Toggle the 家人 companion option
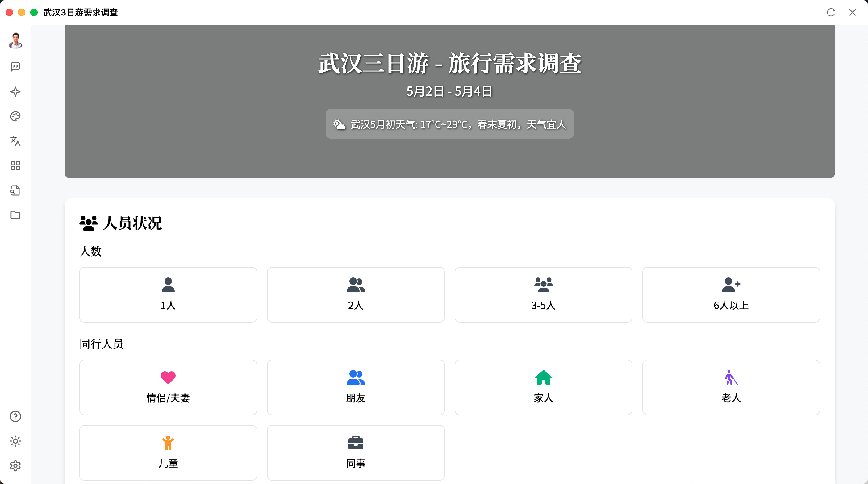 click(544, 388)
